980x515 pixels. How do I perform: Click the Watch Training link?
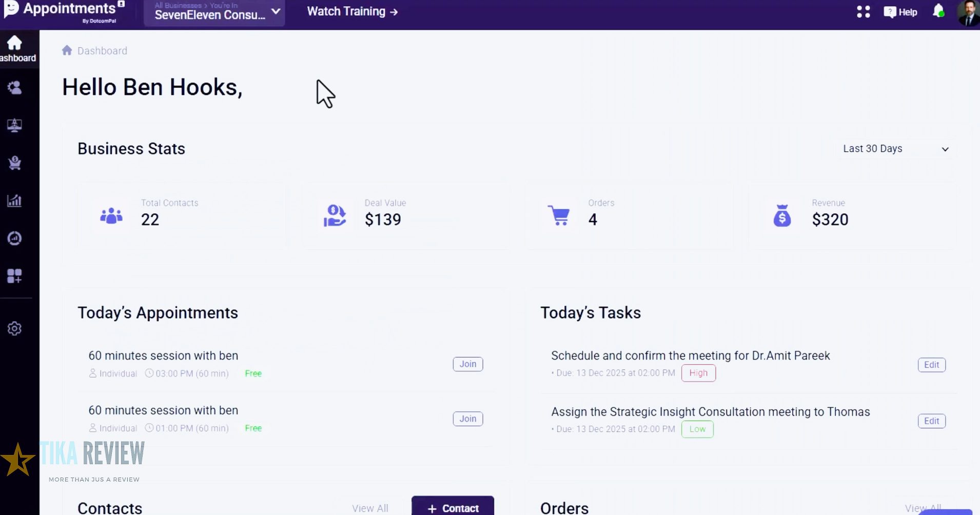(352, 11)
